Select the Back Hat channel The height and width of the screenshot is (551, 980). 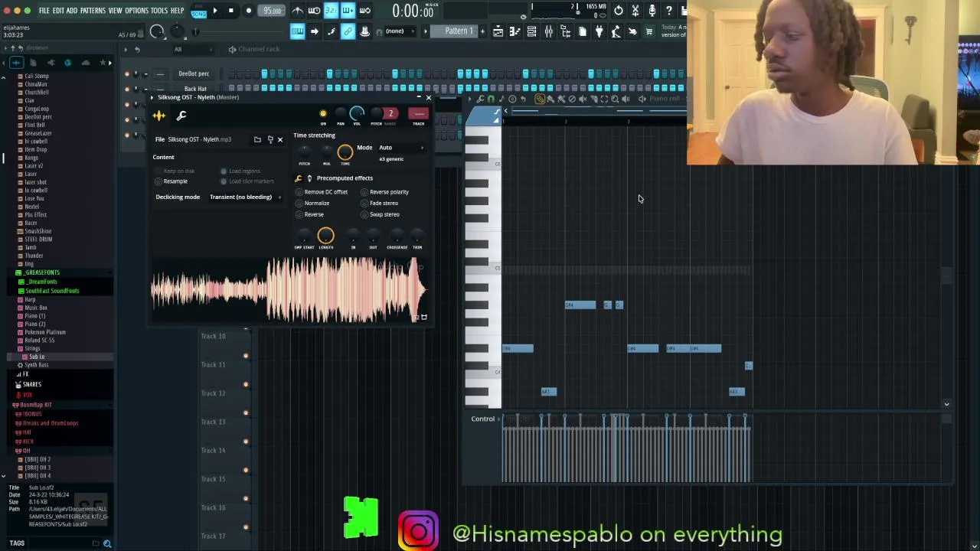point(194,89)
